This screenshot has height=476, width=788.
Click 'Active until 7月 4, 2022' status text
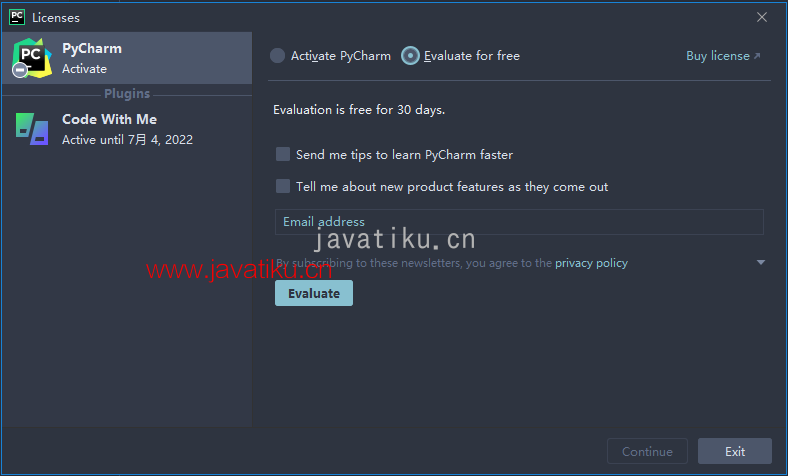pyautogui.click(x=127, y=140)
